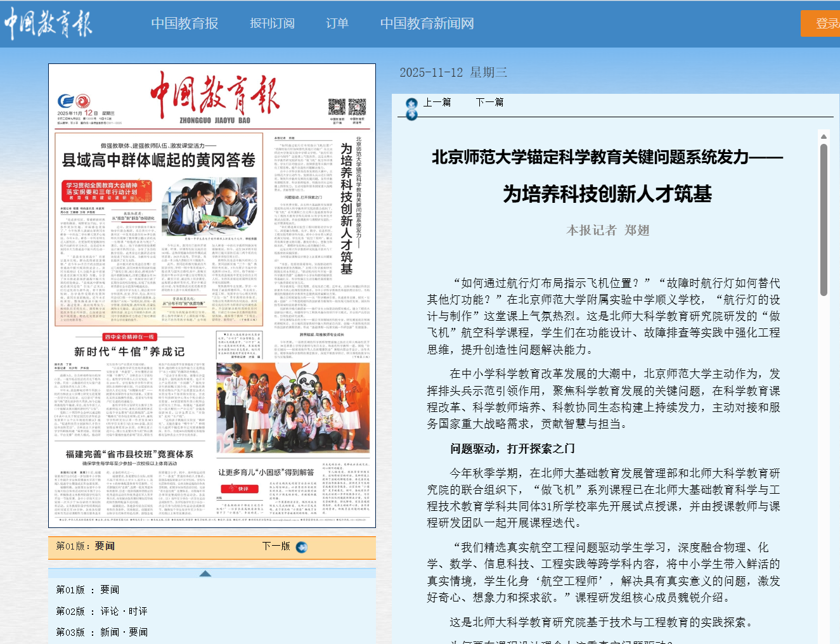
Task: Click the orange 登录 button
Action: (x=820, y=23)
